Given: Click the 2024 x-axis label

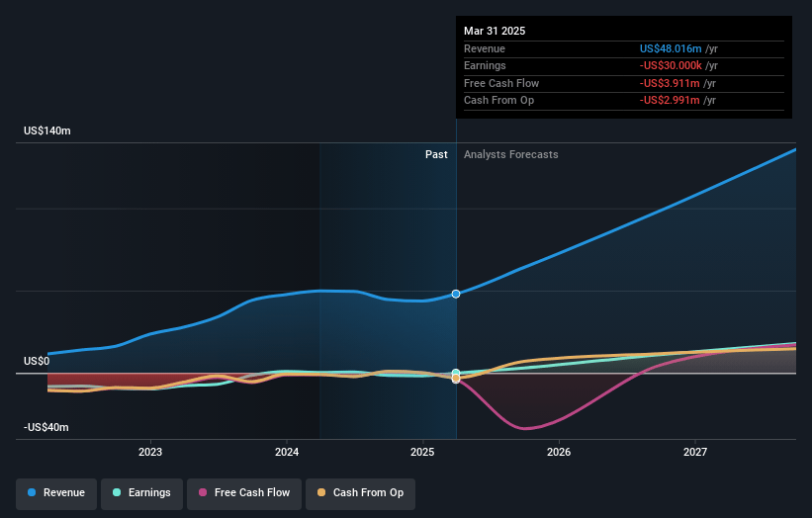Looking at the screenshot, I should coord(287,453).
